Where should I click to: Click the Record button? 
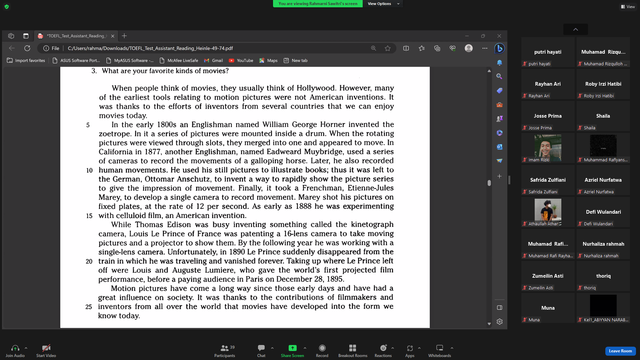point(322,350)
